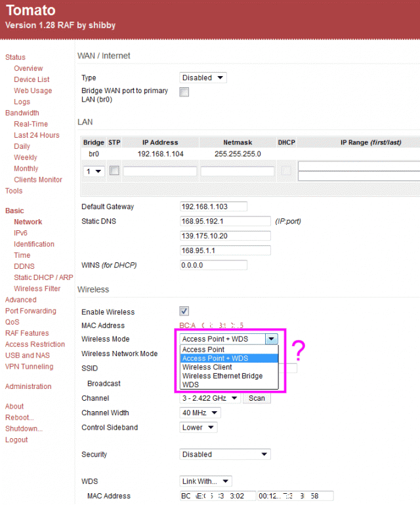Open the Device List page
Viewport: 420px width, 505px height.
[31, 79]
